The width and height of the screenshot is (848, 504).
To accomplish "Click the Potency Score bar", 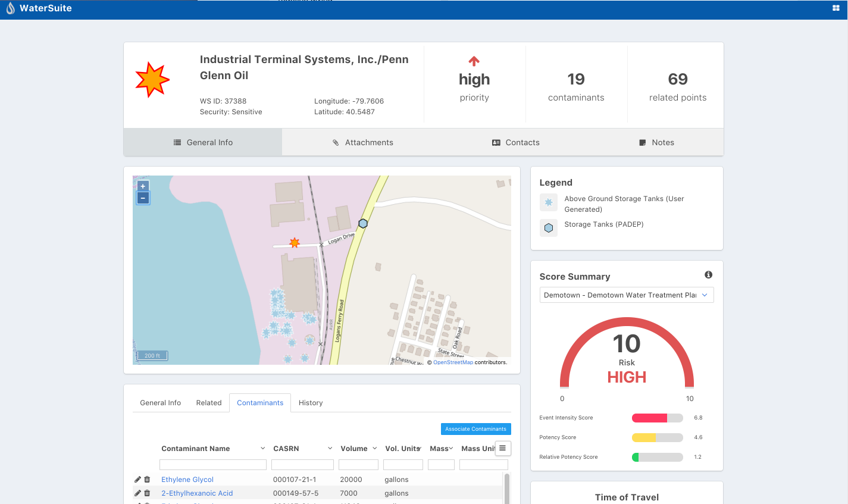I will click(658, 437).
